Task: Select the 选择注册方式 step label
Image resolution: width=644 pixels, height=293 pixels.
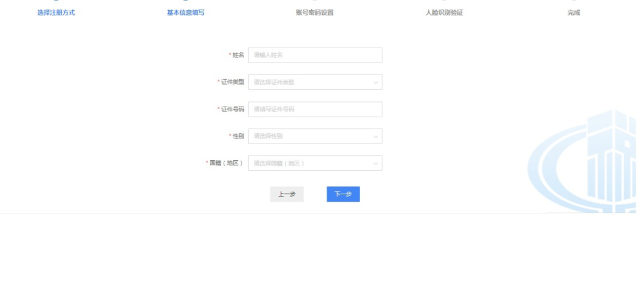Action: pyautogui.click(x=56, y=13)
